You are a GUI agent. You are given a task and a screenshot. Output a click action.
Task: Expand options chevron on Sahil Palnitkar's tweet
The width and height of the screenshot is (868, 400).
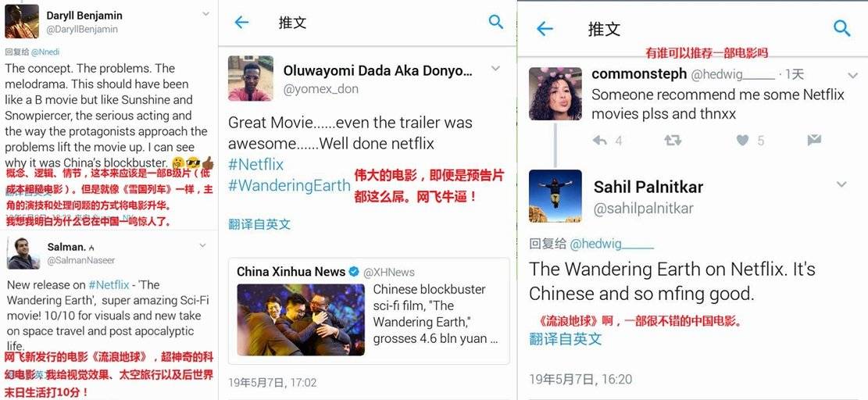click(841, 184)
